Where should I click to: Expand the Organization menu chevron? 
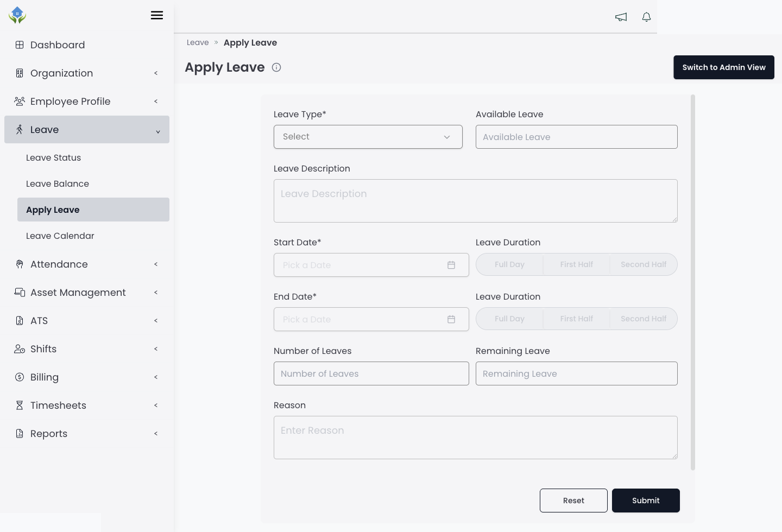156,73
